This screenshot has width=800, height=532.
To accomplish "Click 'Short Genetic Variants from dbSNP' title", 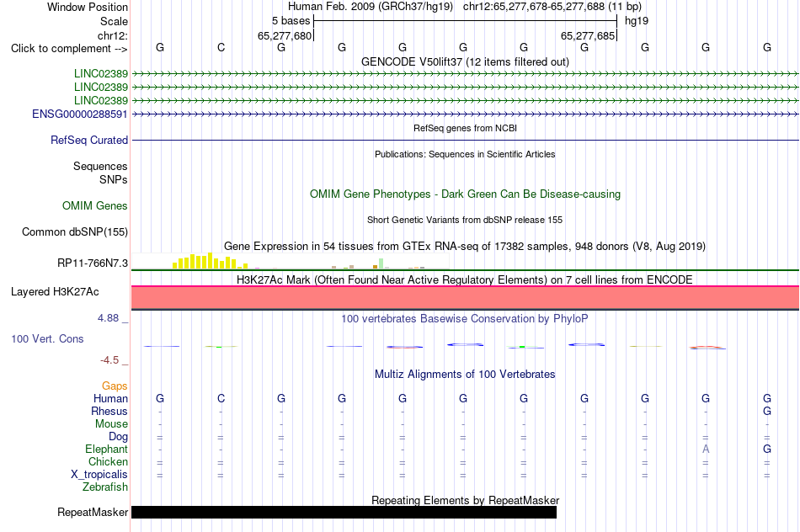I will coord(465,220).
